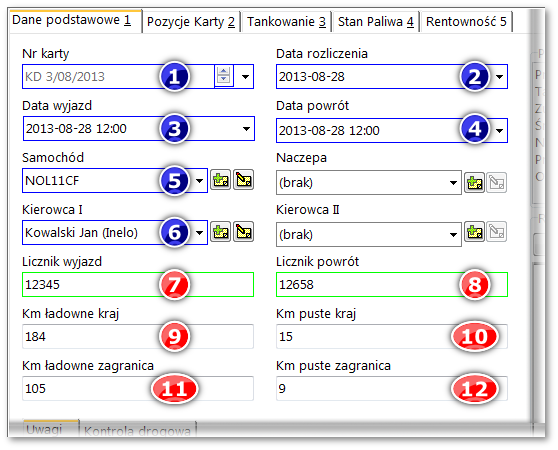Select the Kontrola drogowa tab at bottom
The width and height of the screenshot is (558, 450).
[x=138, y=431]
